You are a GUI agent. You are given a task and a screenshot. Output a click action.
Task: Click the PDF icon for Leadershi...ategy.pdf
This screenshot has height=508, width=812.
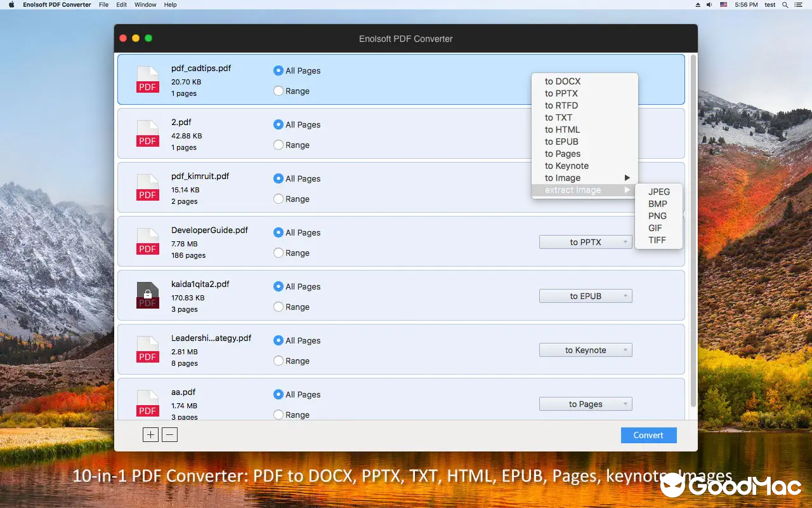[147, 349]
